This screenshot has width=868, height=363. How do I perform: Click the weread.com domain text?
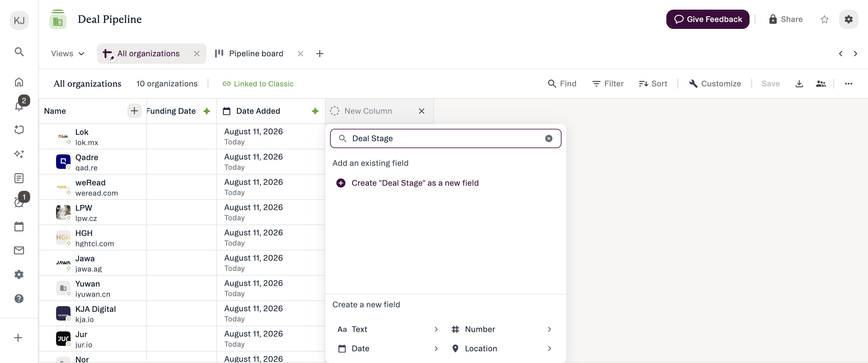(x=96, y=193)
